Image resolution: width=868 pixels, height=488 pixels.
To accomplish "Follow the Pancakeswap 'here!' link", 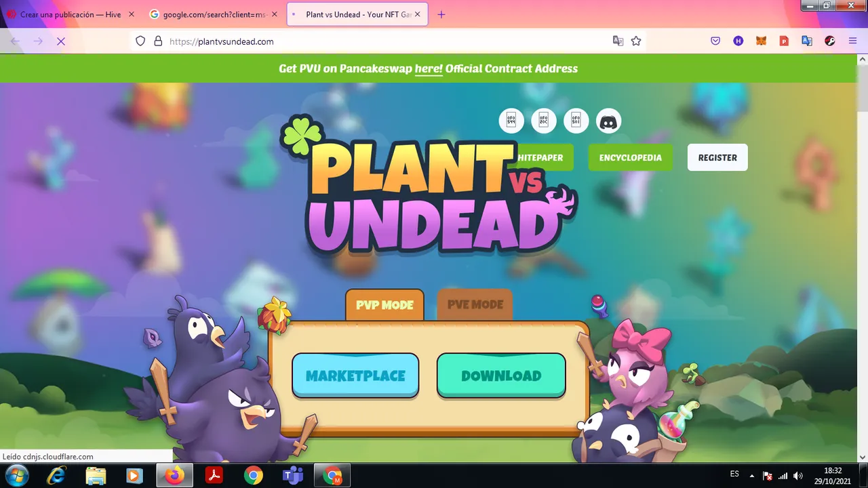I will 429,68.
